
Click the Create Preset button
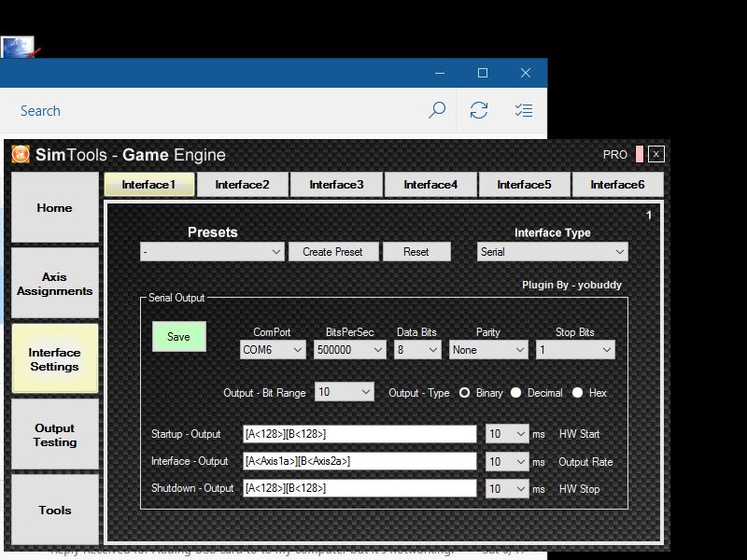pyautogui.click(x=333, y=252)
